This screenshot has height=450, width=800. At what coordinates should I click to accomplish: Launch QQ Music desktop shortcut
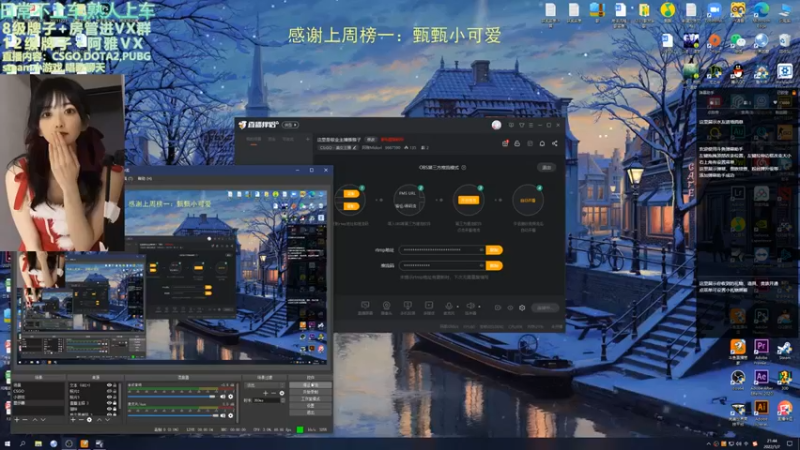coord(667,11)
